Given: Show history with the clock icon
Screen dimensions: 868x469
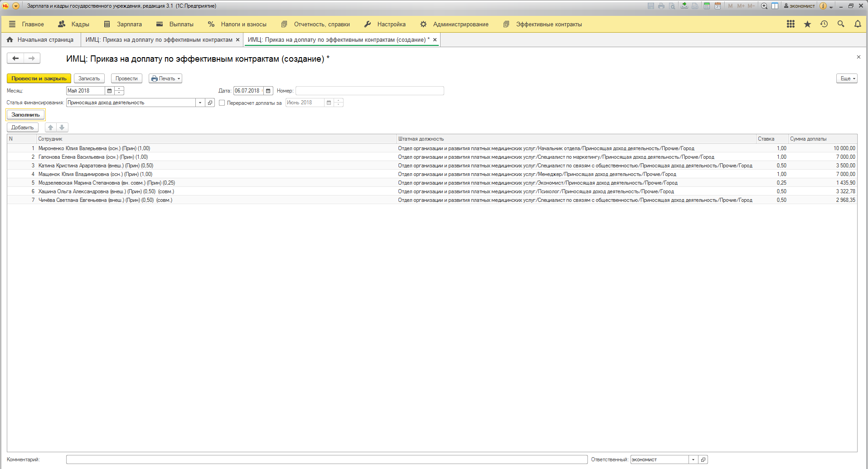Looking at the screenshot, I should 824,24.
